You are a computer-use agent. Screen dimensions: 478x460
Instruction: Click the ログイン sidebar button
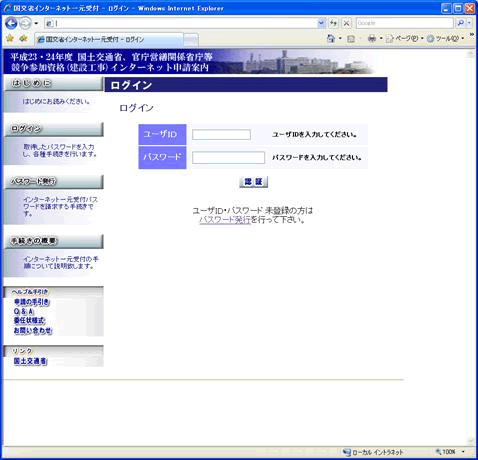point(54,129)
